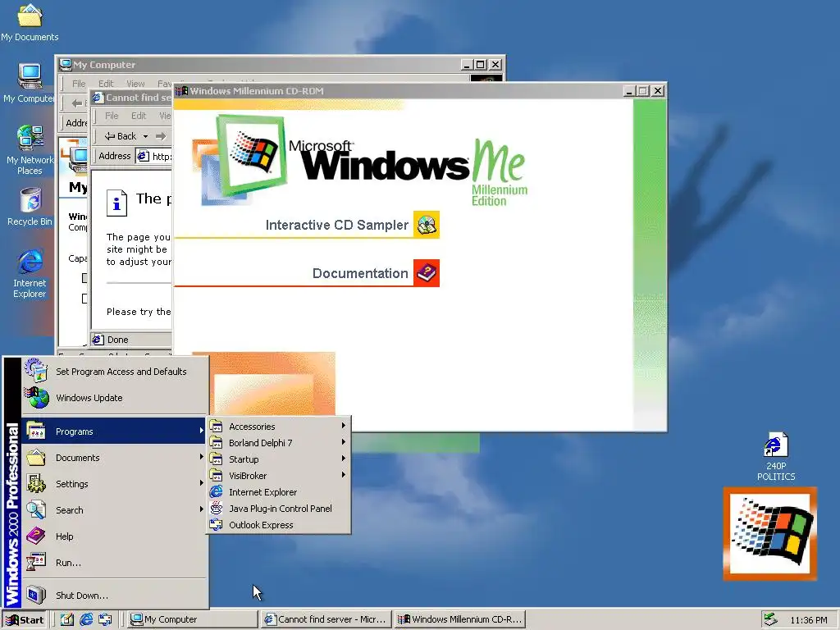
Task: Click the Settings gear icon in Start menu
Action: (36, 484)
